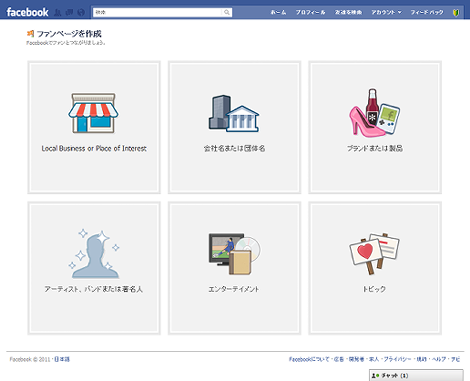The width and height of the screenshot is (470, 381).
Task: Select company buildings icon (会社名または団体名)
Action: 234,113
